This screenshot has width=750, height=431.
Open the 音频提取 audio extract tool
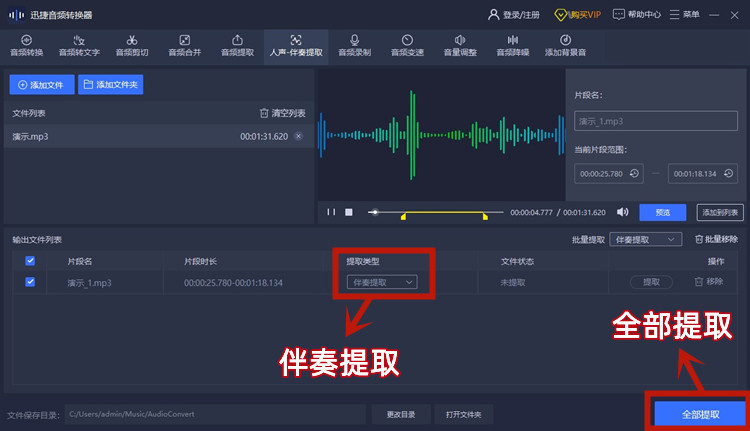(237, 46)
